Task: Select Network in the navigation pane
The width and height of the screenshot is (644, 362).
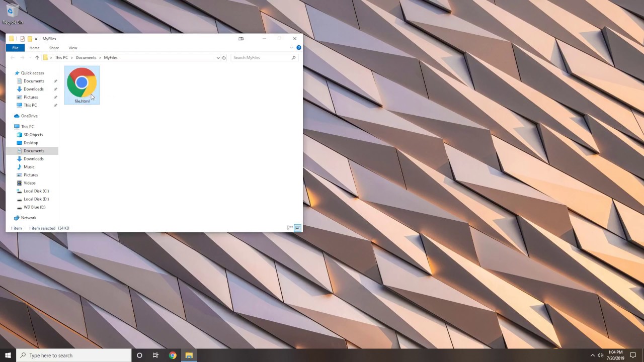Action: pos(29,218)
